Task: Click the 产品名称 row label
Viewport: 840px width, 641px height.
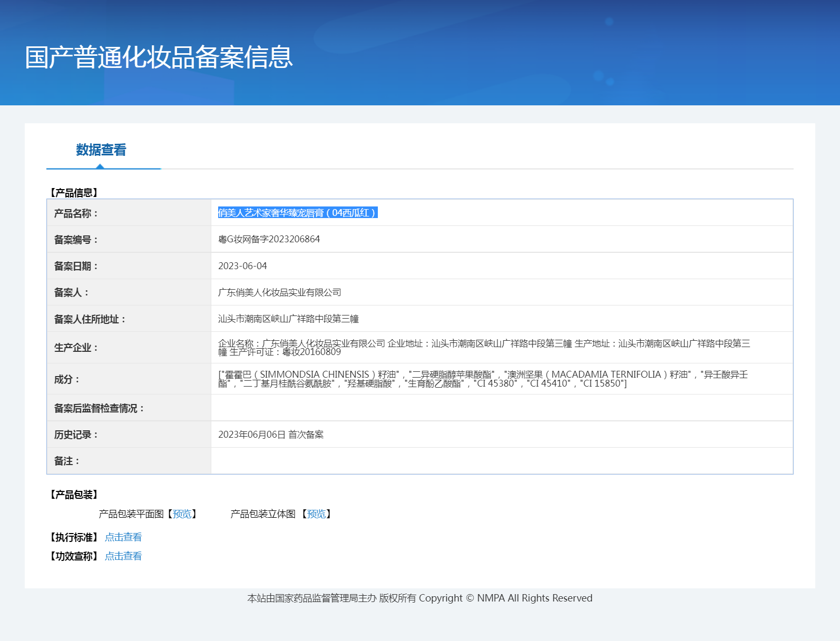Action: point(76,213)
